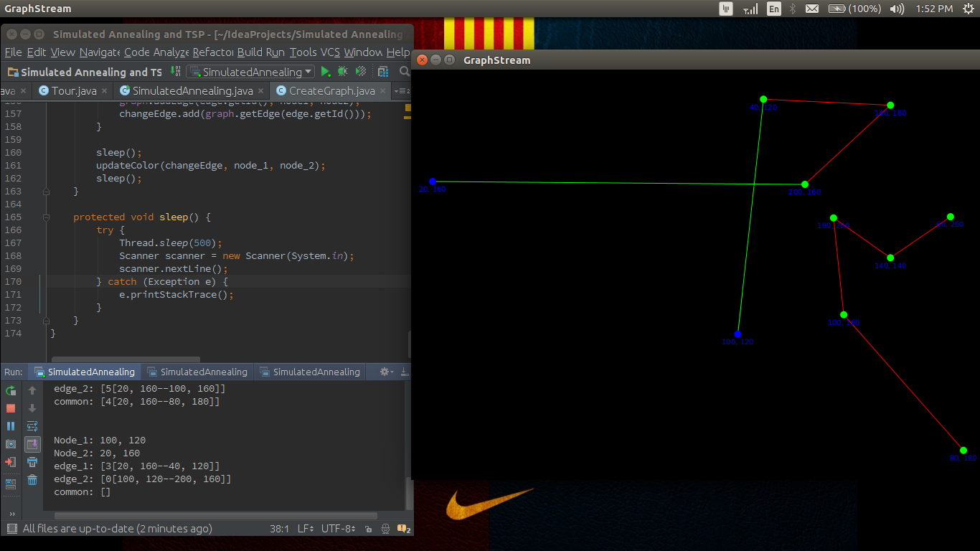The height and width of the screenshot is (551, 980).
Task: Start debugging with the bug icon
Action: click(343, 72)
